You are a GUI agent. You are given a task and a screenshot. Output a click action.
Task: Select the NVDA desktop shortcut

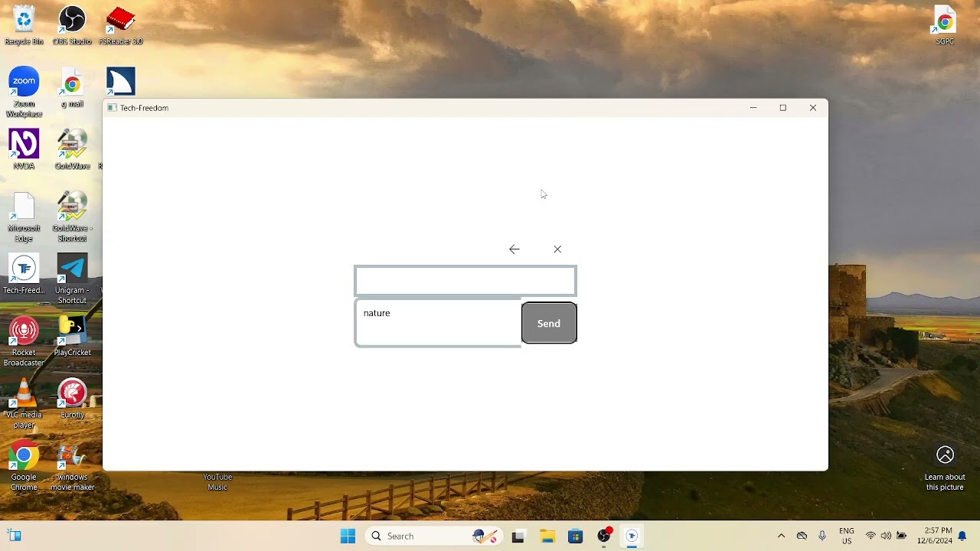(x=24, y=149)
